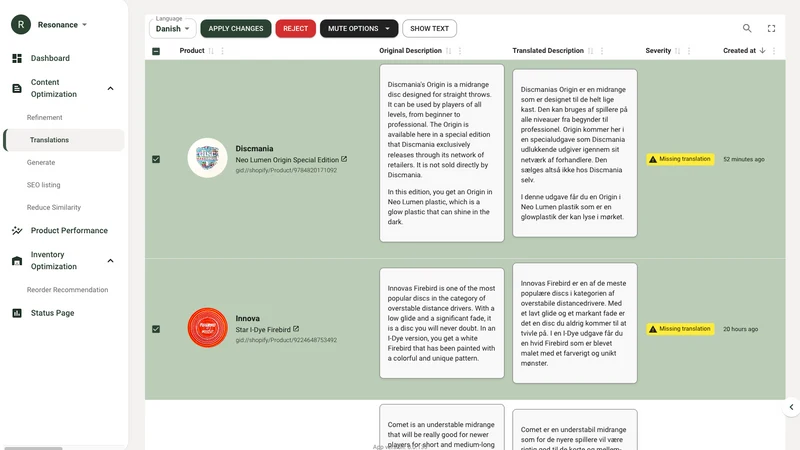Sort by the Product column
Image resolution: width=800 pixels, height=450 pixels.
click(x=211, y=51)
